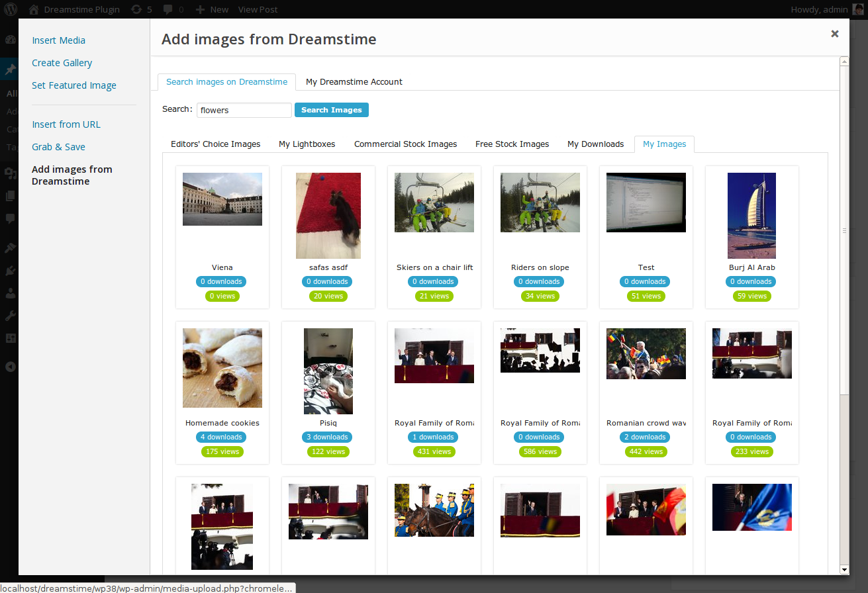Click the Set Featured Image link
The height and width of the screenshot is (593, 868).
(x=73, y=85)
